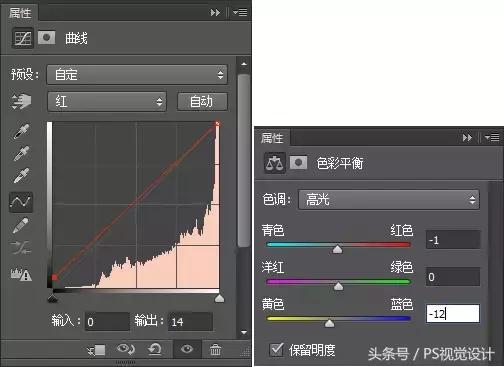Viewport: 504px width, 367px height.
Task: Click the black input slider triangle under curve
Action: click(52, 298)
